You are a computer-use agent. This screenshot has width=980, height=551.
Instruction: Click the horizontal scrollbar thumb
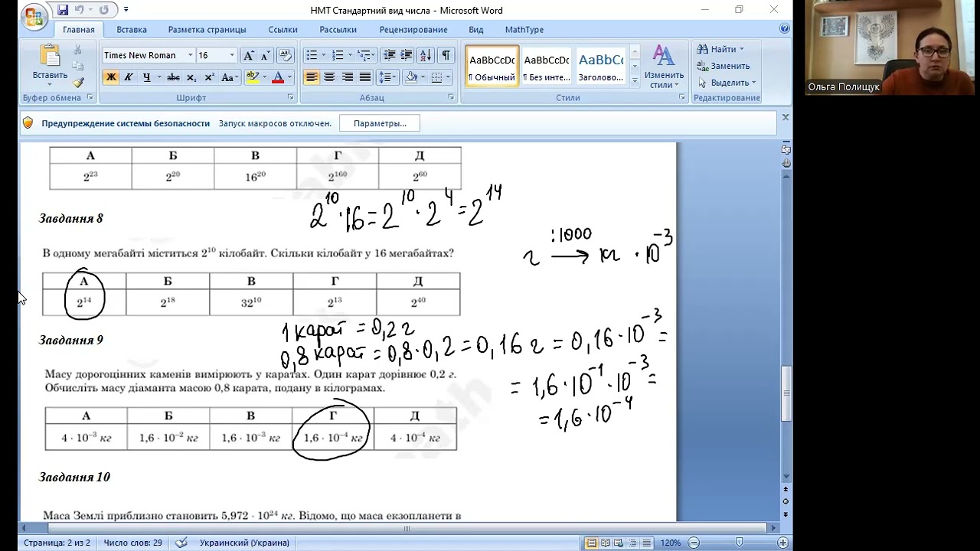tap(407, 528)
